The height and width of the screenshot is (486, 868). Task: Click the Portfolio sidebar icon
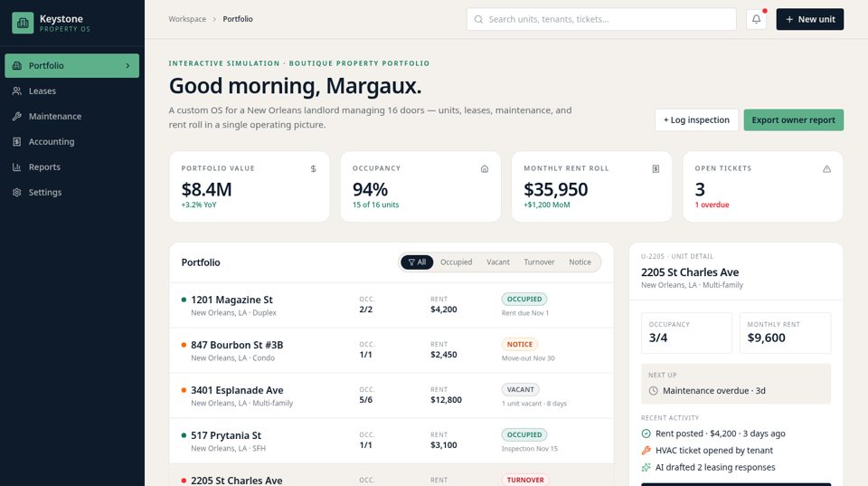point(17,65)
